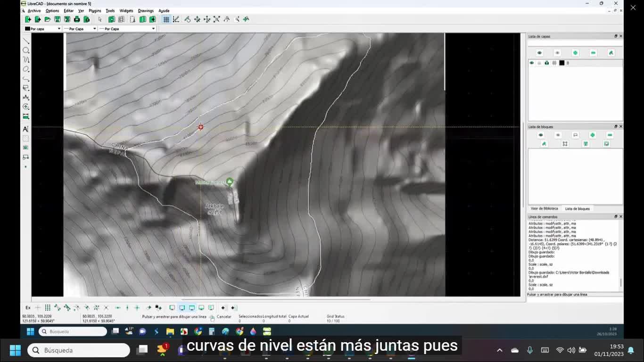Toggle visibility eye of layer 0

(x=532, y=63)
